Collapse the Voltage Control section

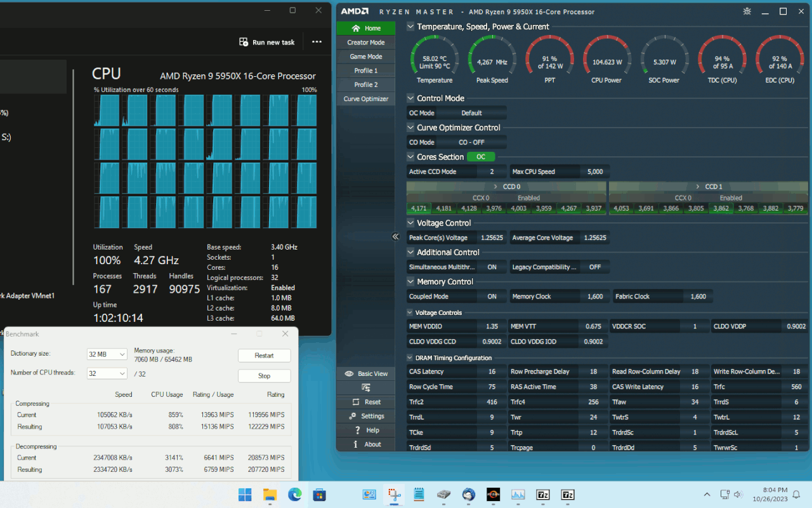[410, 223]
